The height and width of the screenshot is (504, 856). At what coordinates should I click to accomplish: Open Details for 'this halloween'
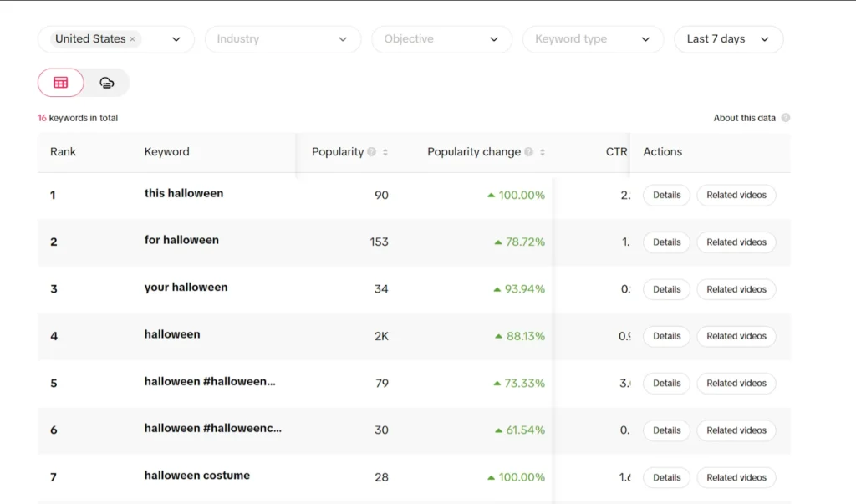click(x=666, y=195)
